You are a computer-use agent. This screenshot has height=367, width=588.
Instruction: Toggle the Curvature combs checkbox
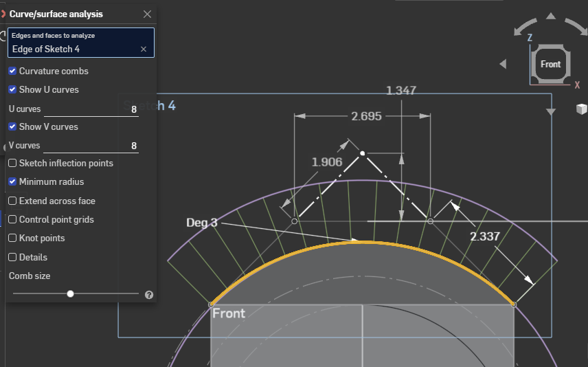tap(12, 71)
